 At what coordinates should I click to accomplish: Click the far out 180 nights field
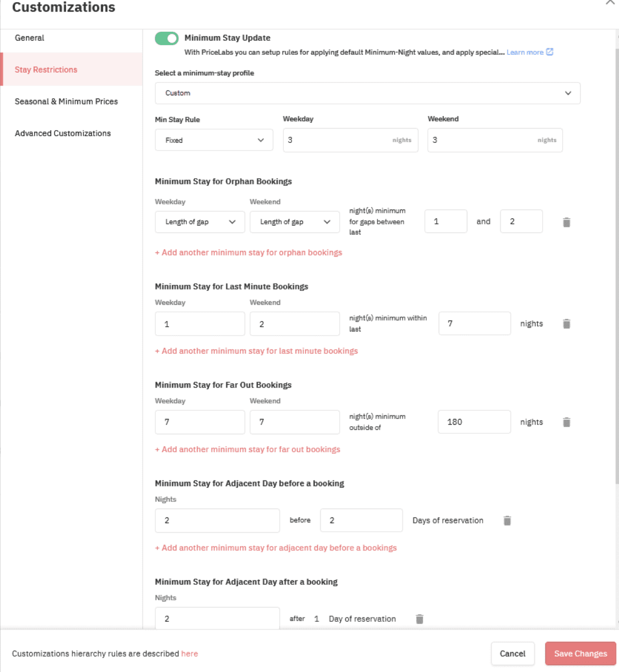pyautogui.click(x=474, y=422)
